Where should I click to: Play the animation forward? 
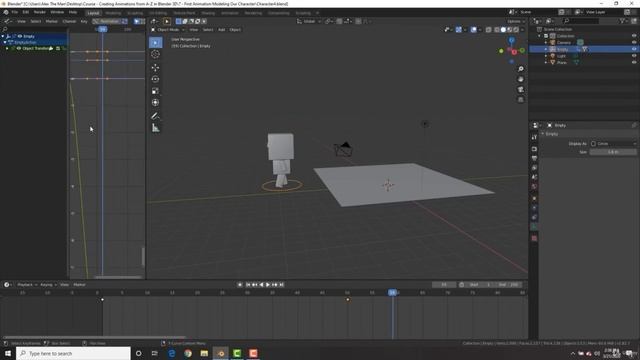pos(268,284)
